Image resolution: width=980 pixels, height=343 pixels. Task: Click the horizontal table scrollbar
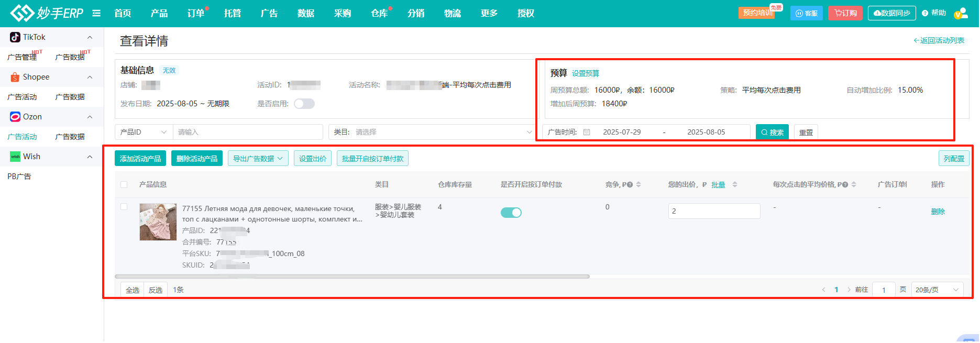[352, 276]
